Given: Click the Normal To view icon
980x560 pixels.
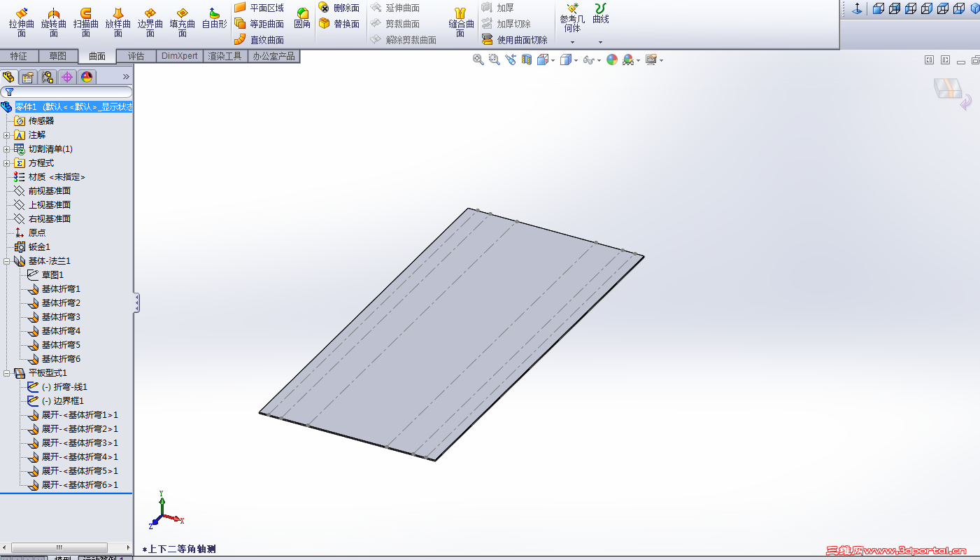Looking at the screenshot, I should (x=857, y=8).
